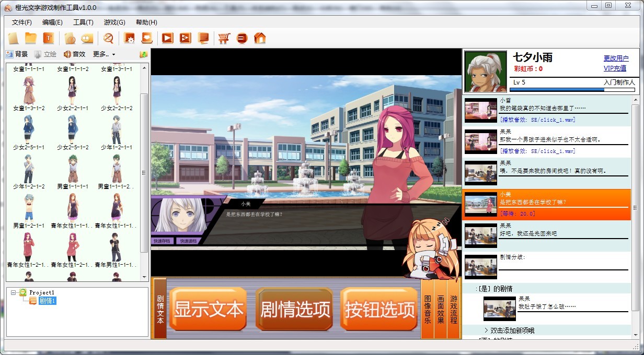
Task: Select the Project1 tree item
Action: click(42, 292)
